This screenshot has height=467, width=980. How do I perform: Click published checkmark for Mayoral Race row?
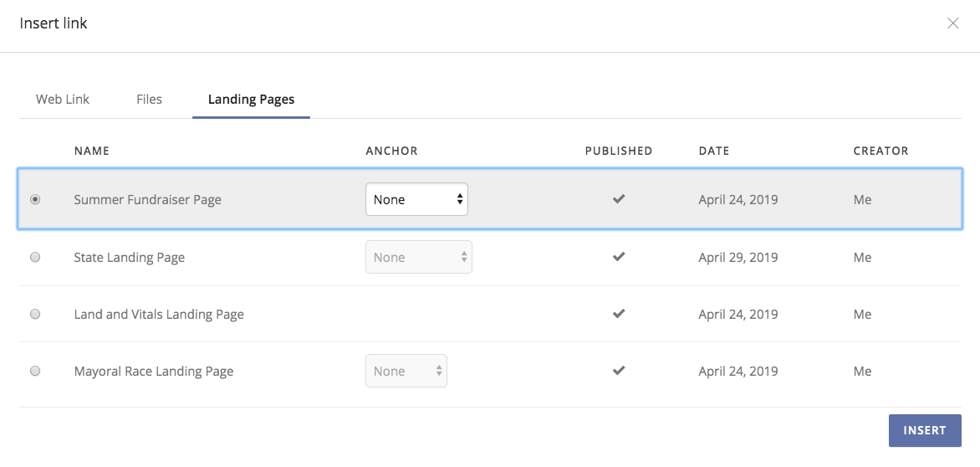point(619,371)
